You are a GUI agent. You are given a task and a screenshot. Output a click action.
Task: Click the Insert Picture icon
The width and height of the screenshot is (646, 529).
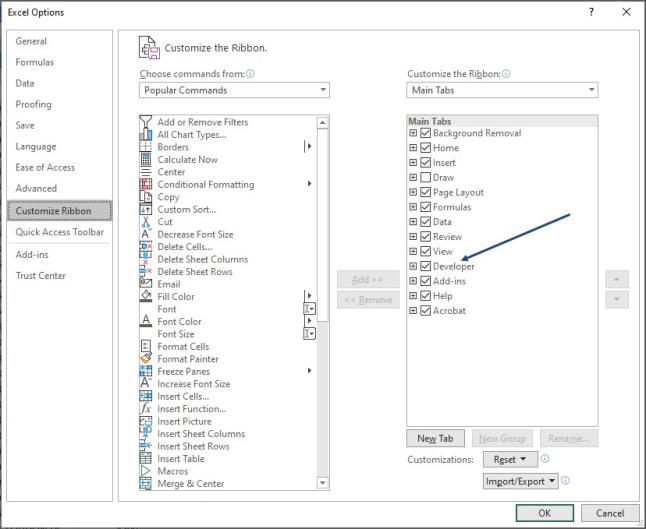[x=145, y=421]
